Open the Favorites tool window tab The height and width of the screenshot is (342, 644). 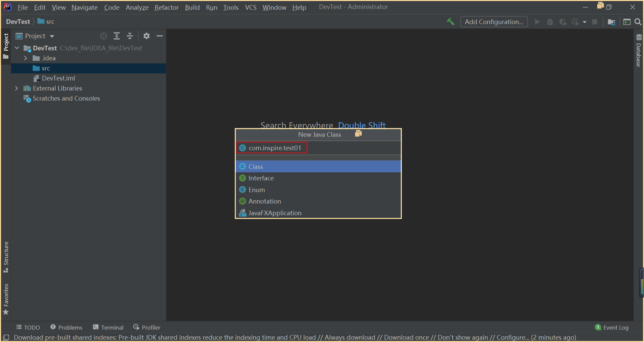[6, 299]
